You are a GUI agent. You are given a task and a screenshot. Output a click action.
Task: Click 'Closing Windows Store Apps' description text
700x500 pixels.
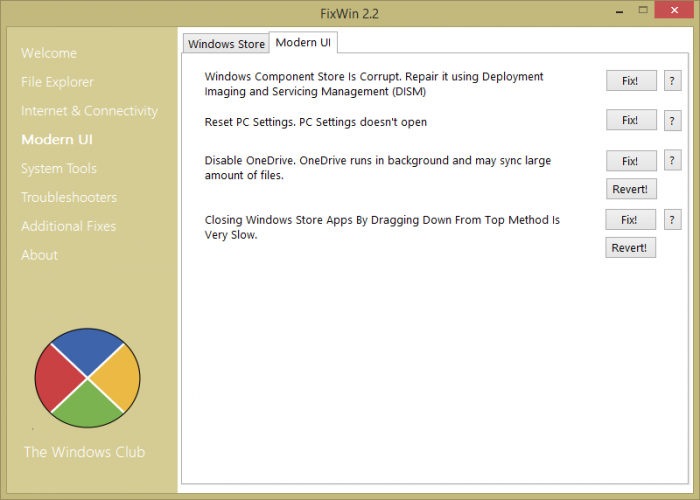coord(382,227)
